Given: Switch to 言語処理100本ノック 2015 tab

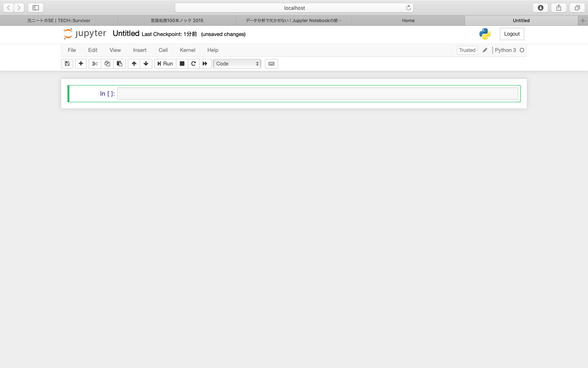Looking at the screenshot, I should point(177,20).
